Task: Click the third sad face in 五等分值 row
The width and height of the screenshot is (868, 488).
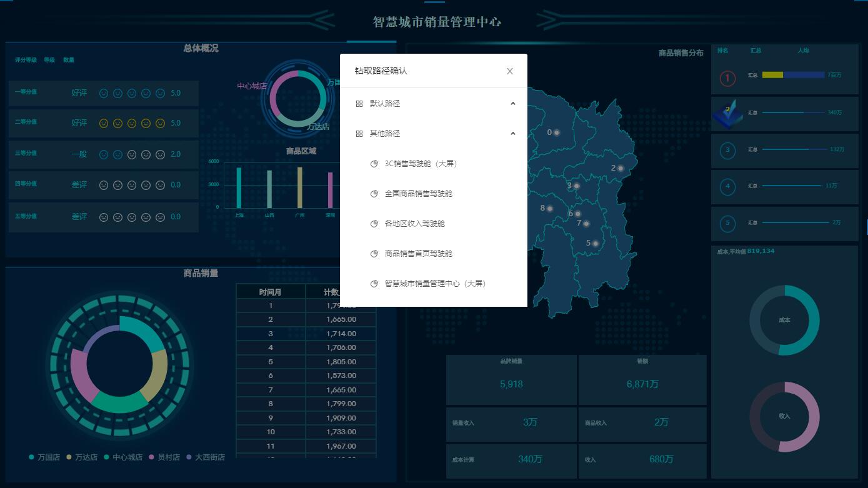Action: [x=132, y=217]
